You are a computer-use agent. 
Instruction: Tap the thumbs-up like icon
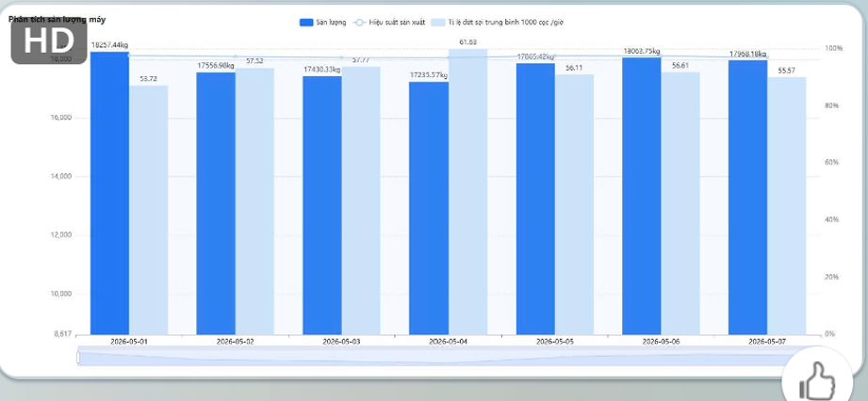click(x=817, y=381)
